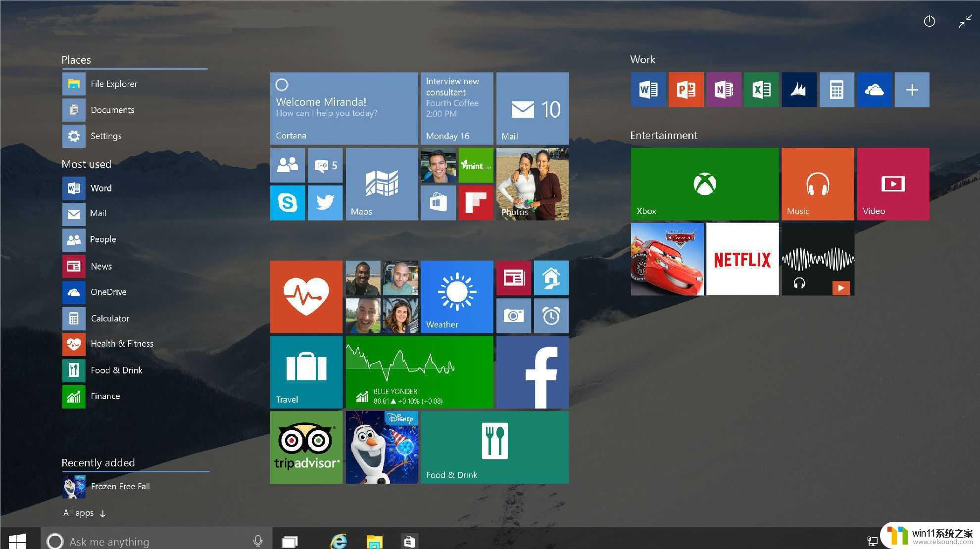
Task: Open the Mail tile showing 10
Action: point(533,108)
